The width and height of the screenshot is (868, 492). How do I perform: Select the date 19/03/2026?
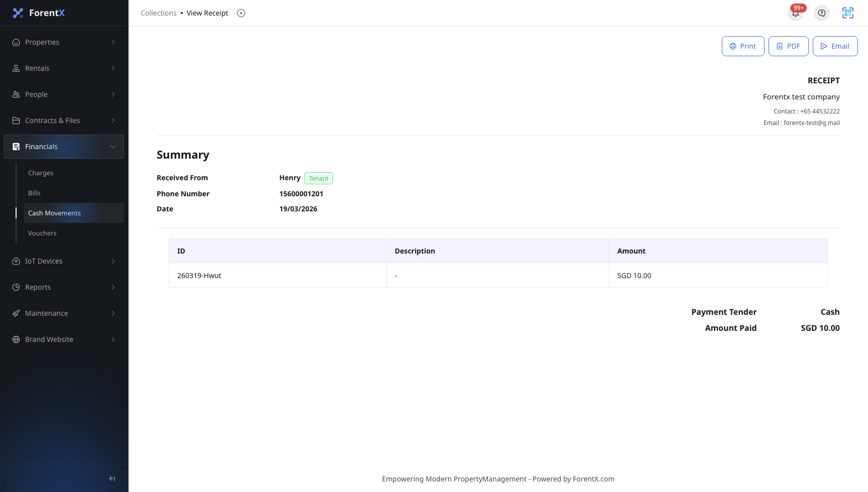point(298,209)
